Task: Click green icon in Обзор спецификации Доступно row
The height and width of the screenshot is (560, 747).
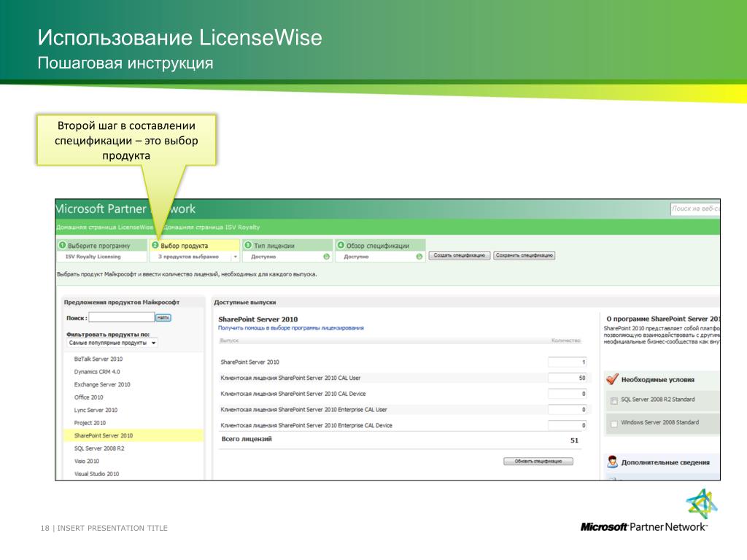Action: point(419,257)
